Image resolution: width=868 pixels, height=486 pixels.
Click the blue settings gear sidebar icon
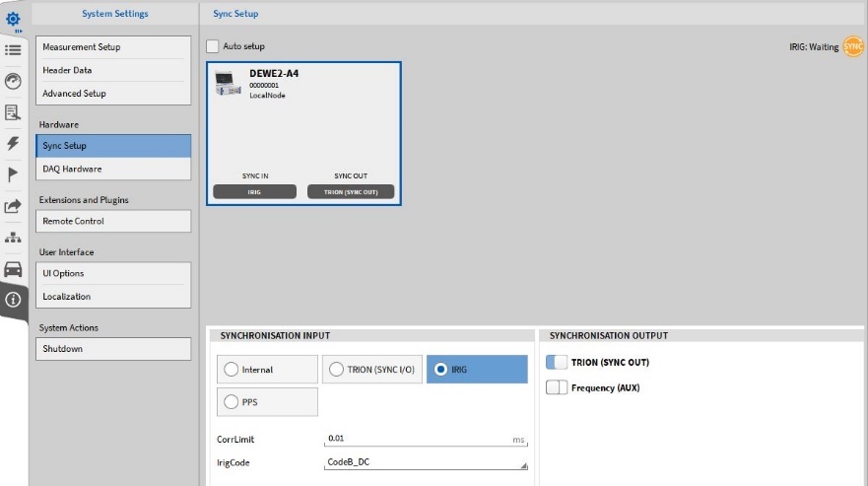click(15, 19)
